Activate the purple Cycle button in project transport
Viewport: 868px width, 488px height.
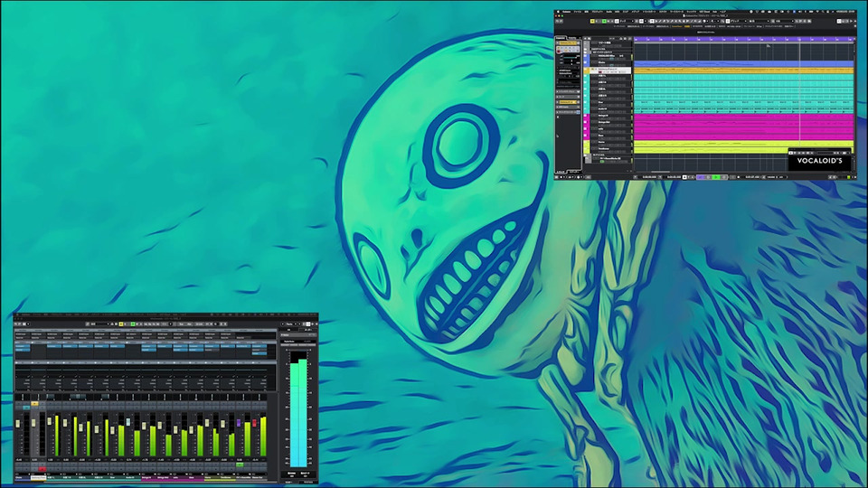pos(700,177)
